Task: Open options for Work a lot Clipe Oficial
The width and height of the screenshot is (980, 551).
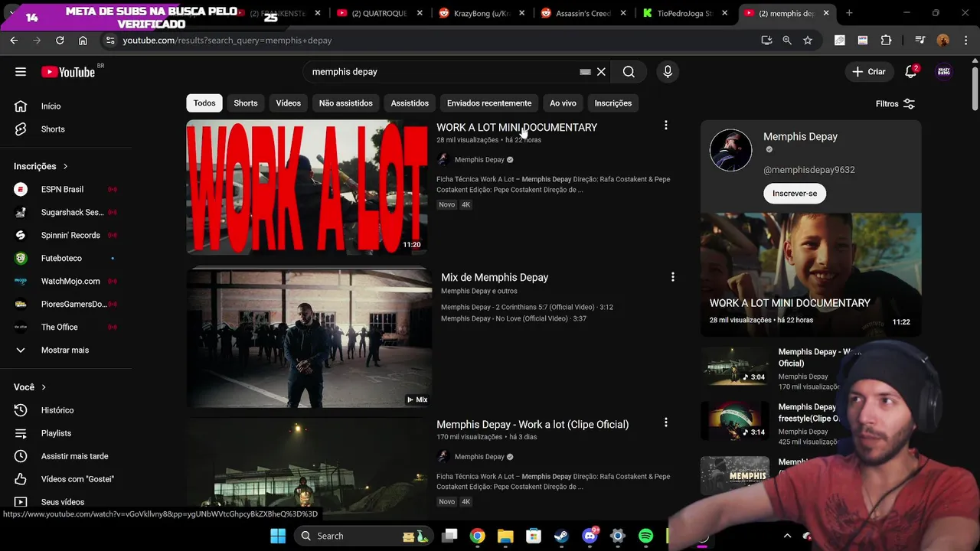Action: [665, 422]
